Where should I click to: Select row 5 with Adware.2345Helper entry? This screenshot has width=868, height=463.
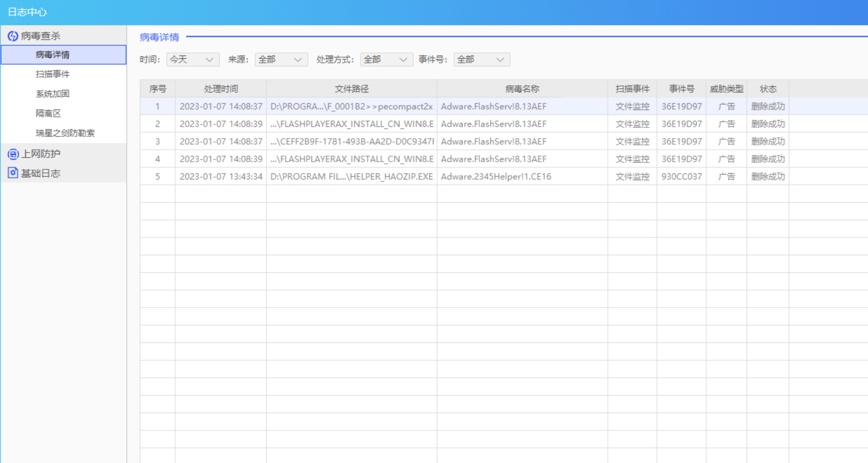point(496,176)
